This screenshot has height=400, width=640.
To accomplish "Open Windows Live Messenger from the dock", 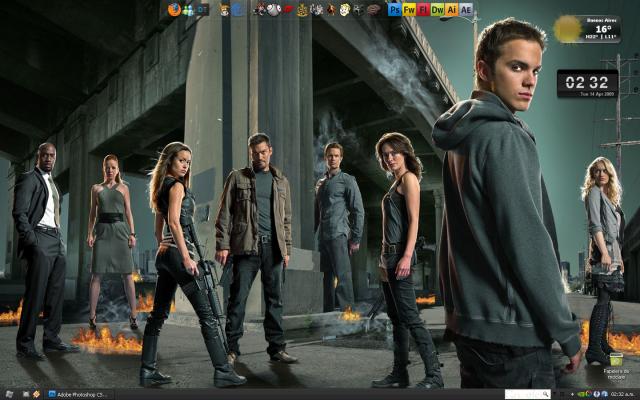I will click(x=188, y=10).
